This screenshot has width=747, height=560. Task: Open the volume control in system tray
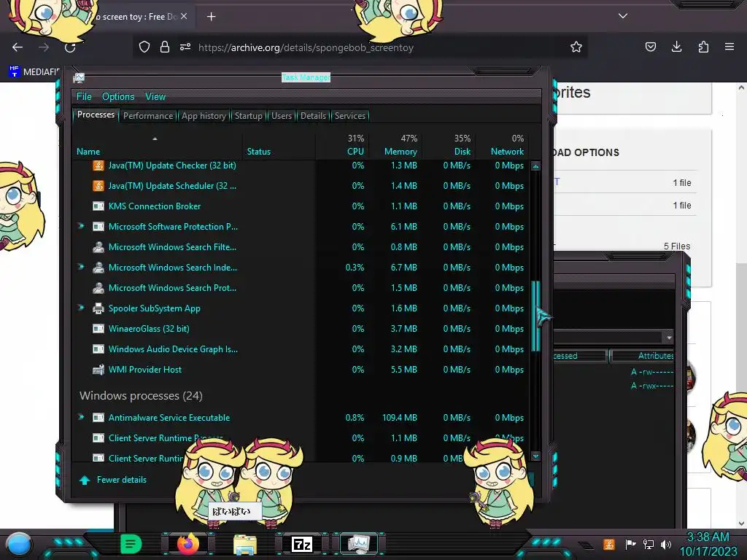(x=666, y=544)
